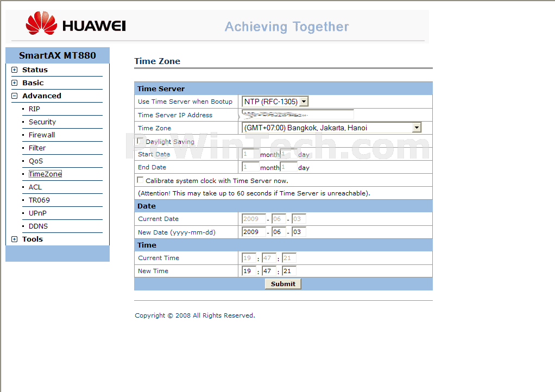
Task: Open the NTP (RFC-1305) time server dropdown
Action: (275, 102)
